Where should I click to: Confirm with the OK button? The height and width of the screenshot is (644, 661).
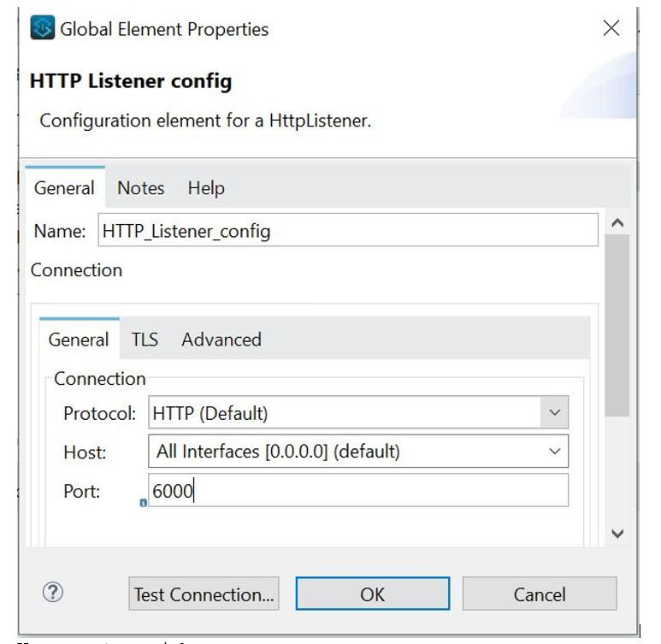click(372, 594)
